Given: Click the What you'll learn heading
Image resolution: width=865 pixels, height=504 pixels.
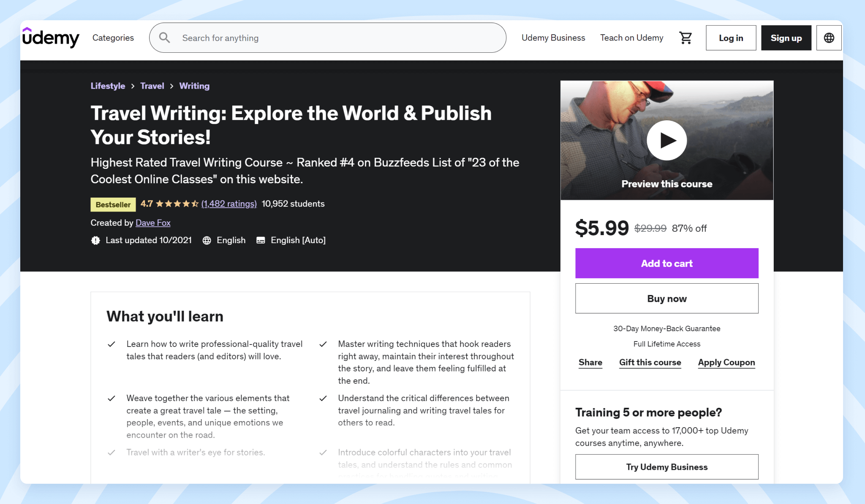Looking at the screenshot, I should 165,317.
